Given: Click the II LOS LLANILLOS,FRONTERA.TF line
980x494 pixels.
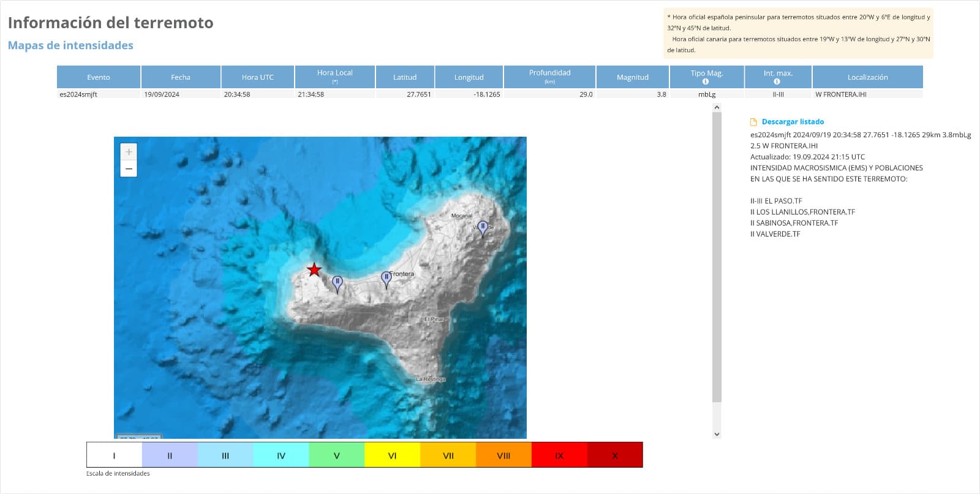Looking at the screenshot, I should pos(802,212).
